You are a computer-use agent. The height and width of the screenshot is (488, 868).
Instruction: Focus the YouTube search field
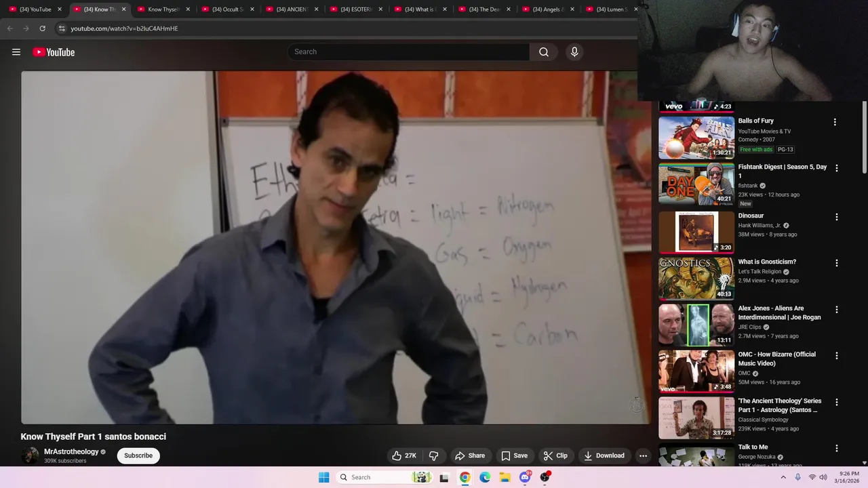(409, 52)
